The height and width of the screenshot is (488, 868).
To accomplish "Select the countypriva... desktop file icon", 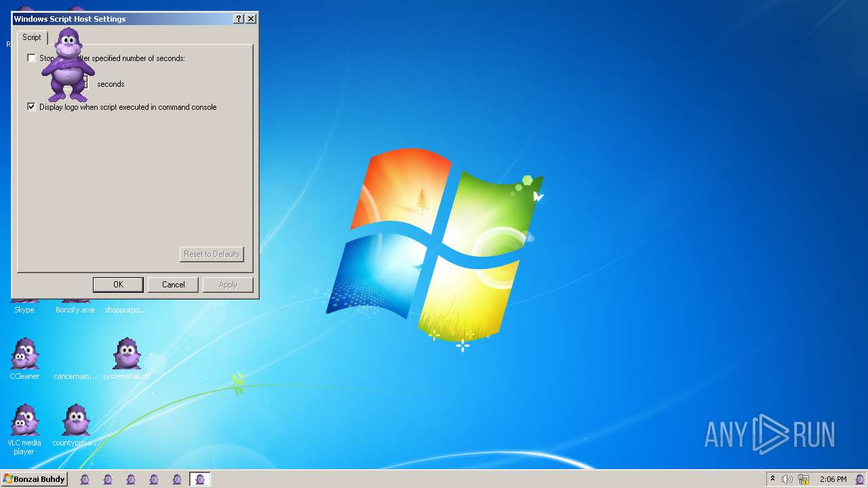I will pos(75,426).
